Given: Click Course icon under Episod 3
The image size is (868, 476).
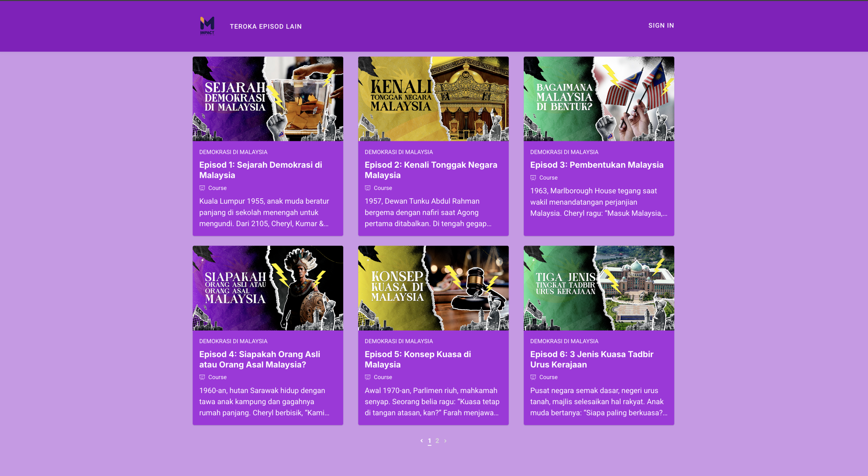Looking at the screenshot, I should click(x=533, y=178).
